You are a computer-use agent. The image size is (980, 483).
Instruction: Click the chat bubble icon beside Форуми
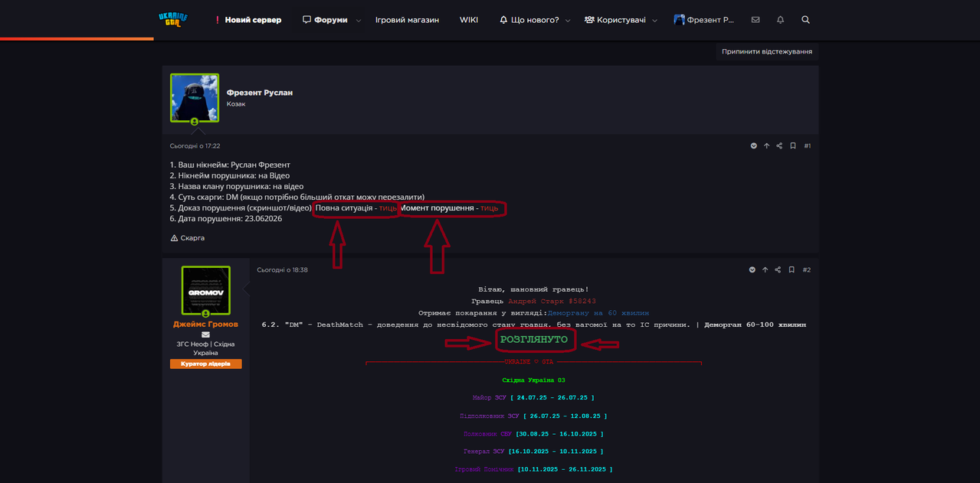click(x=306, y=20)
